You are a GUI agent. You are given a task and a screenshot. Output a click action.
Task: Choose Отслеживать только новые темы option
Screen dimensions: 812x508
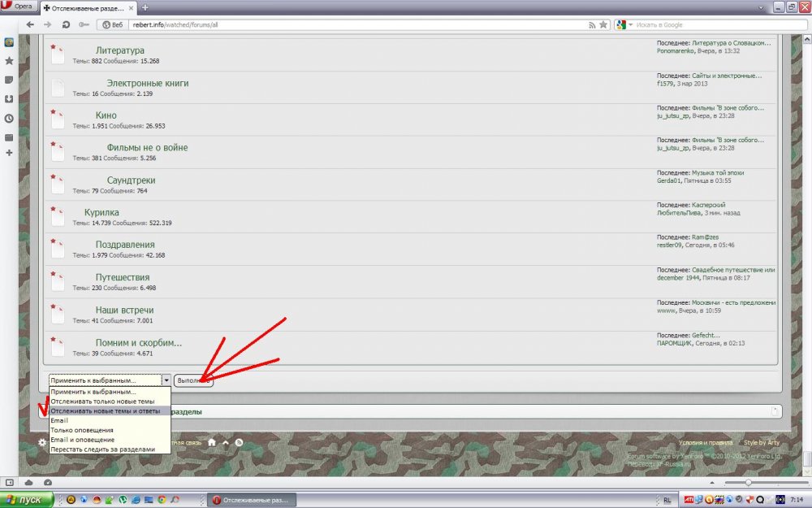[x=110, y=402]
